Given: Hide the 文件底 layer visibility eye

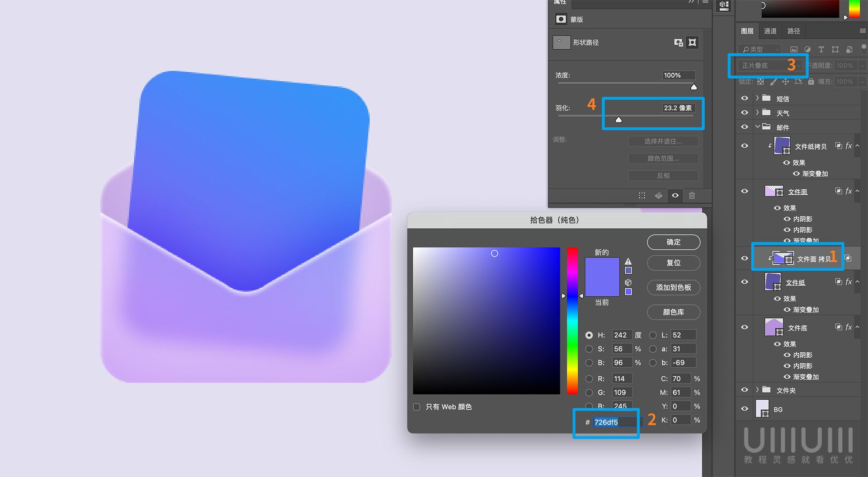Looking at the screenshot, I should pos(744,327).
